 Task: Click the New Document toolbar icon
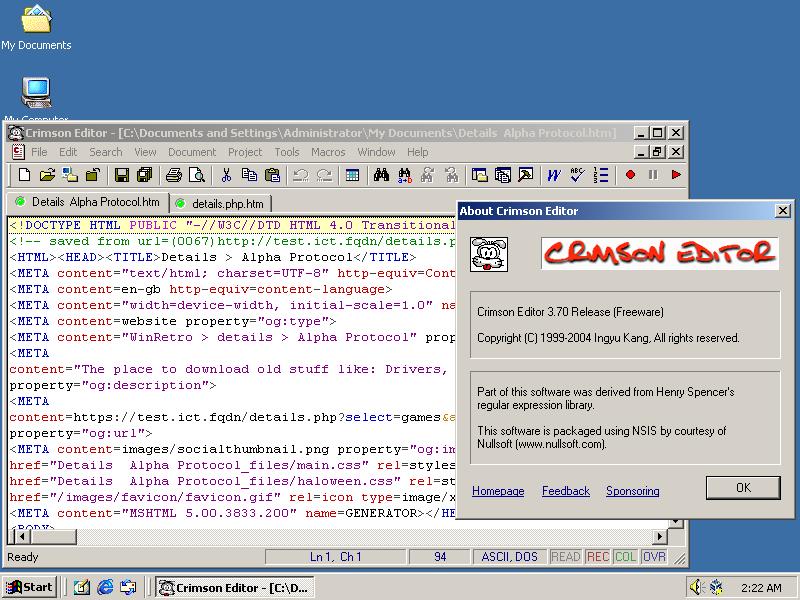(25, 176)
